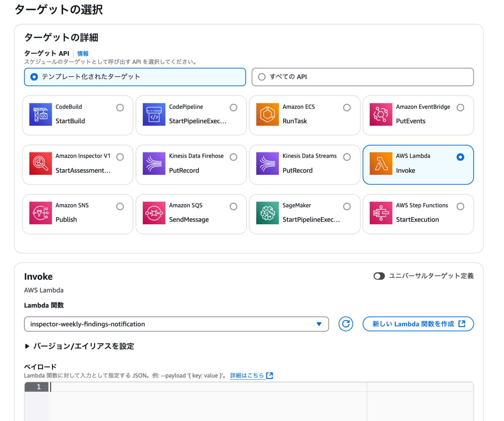Select the Kinesis Data Streams radio button
Image resolution: width=504 pixels, height=421 pixels.
point(347,157)
